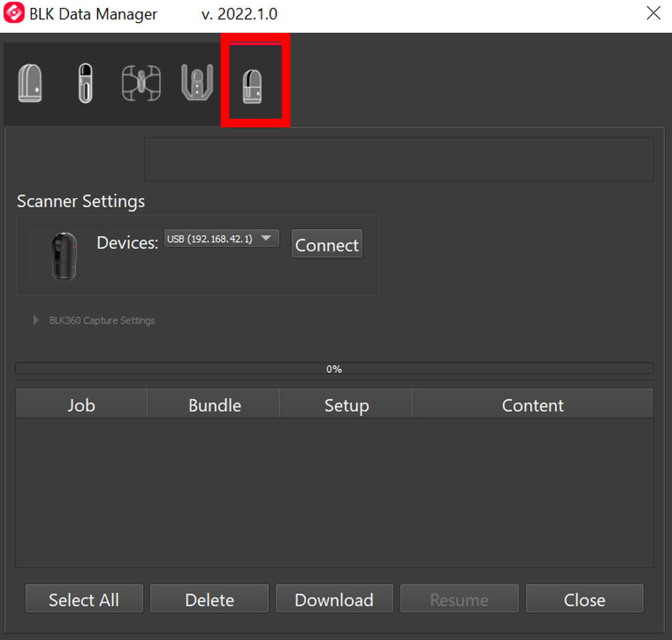
Task: Click Download to fetch scan data
Action: click(x=334, y=598)
